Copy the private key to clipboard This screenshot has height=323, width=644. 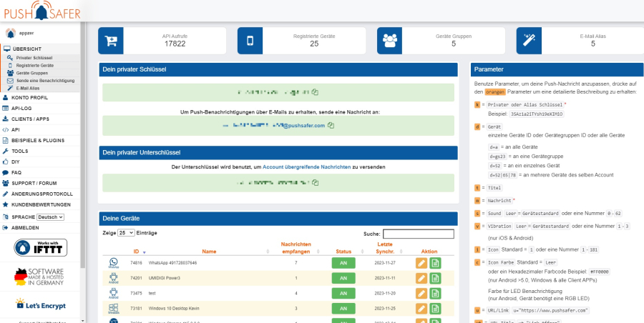tap(315, 92)
